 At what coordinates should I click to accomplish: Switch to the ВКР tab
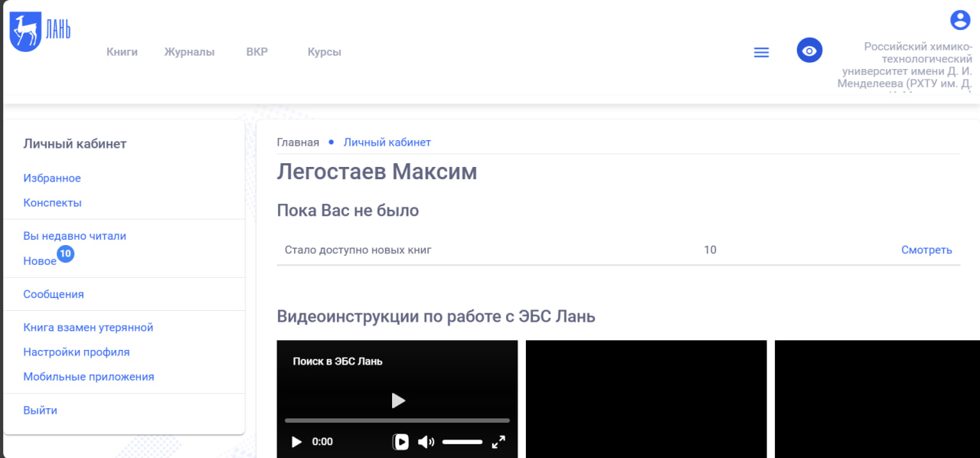(x=256, y=51)
